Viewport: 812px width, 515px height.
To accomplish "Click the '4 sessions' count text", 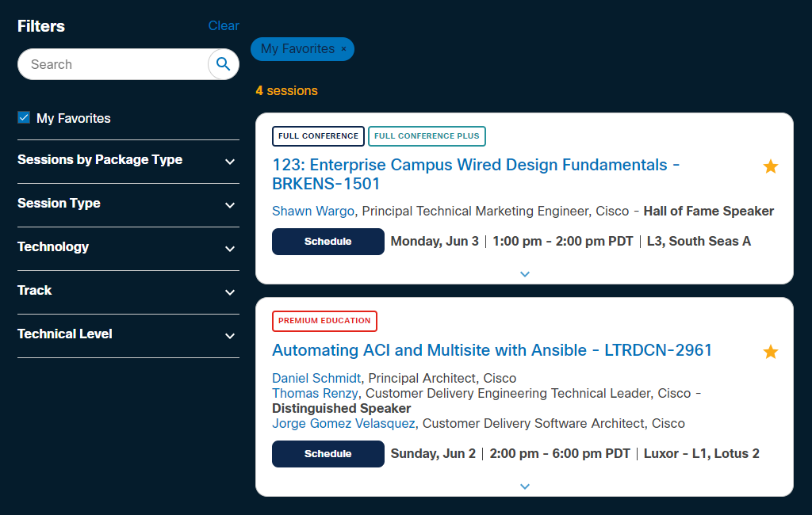I will (x=286, y=90).
